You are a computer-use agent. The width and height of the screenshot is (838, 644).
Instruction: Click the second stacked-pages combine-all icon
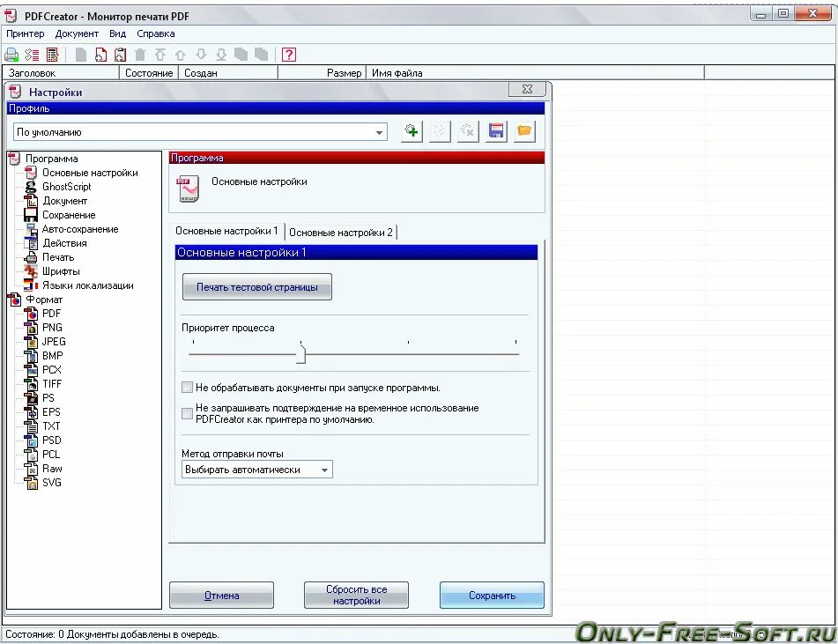point(262,55)
